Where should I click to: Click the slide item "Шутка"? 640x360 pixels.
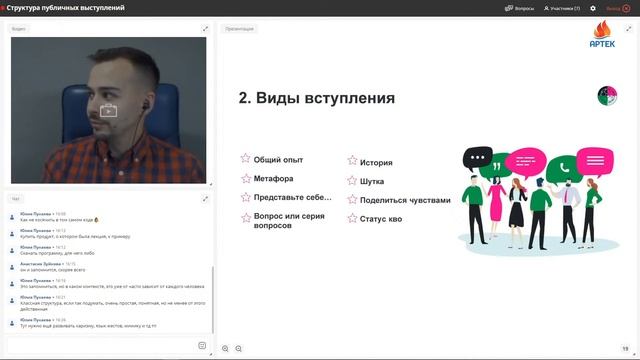tap(372, 182)
